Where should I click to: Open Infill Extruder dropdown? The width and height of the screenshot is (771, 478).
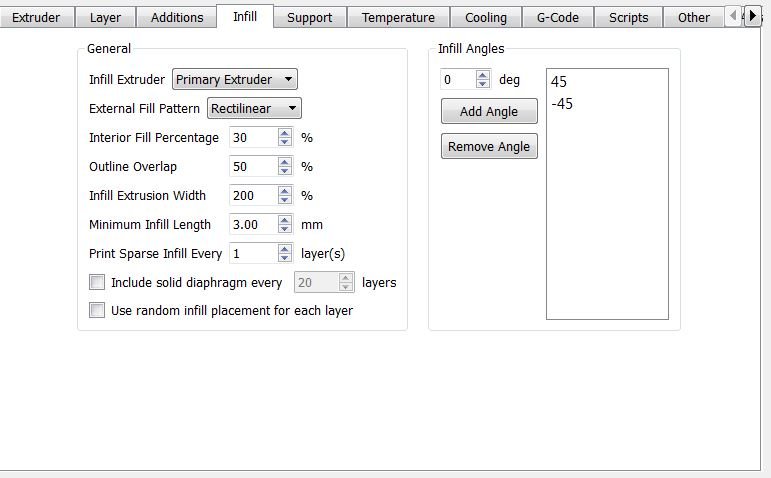[235, 80]
